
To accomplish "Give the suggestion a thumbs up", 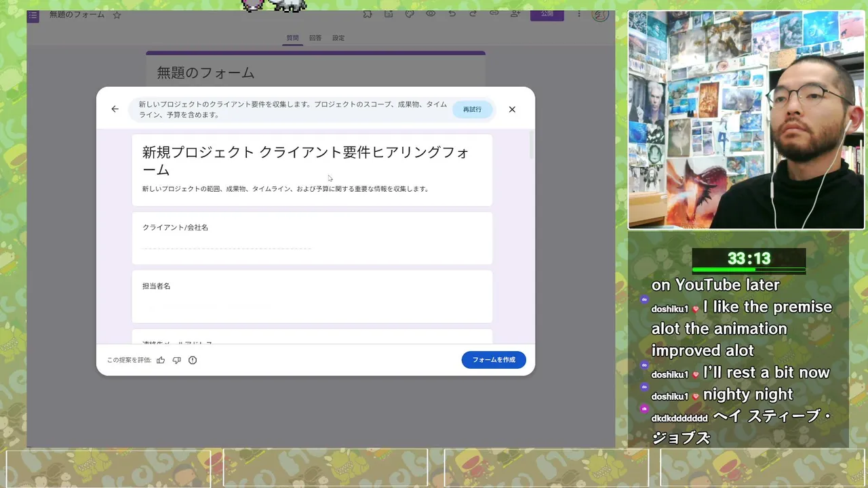I will coord(161,360).
